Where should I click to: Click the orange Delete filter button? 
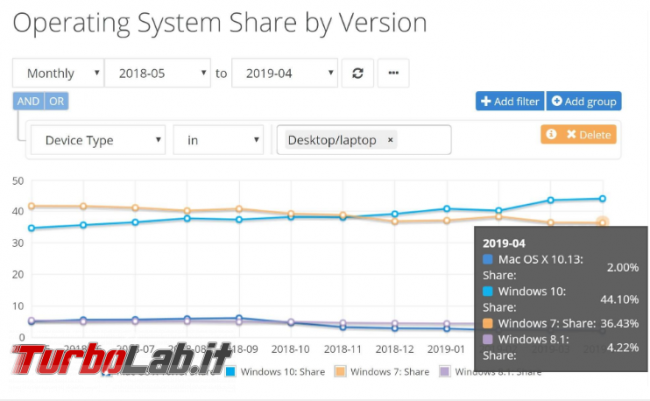589,134
